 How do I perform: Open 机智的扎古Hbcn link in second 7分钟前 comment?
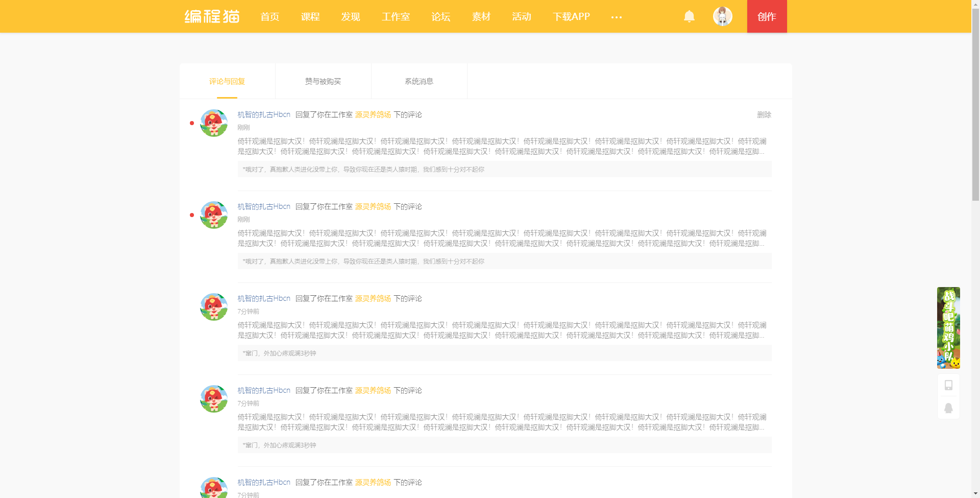click(x=264, y=391)
